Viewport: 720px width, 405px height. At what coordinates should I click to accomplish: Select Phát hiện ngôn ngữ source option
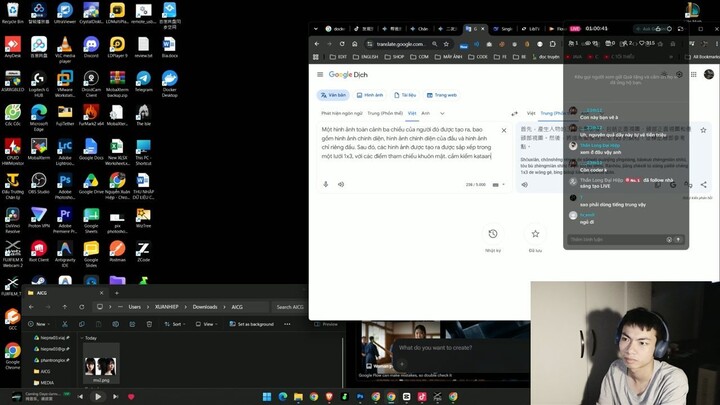342,113
